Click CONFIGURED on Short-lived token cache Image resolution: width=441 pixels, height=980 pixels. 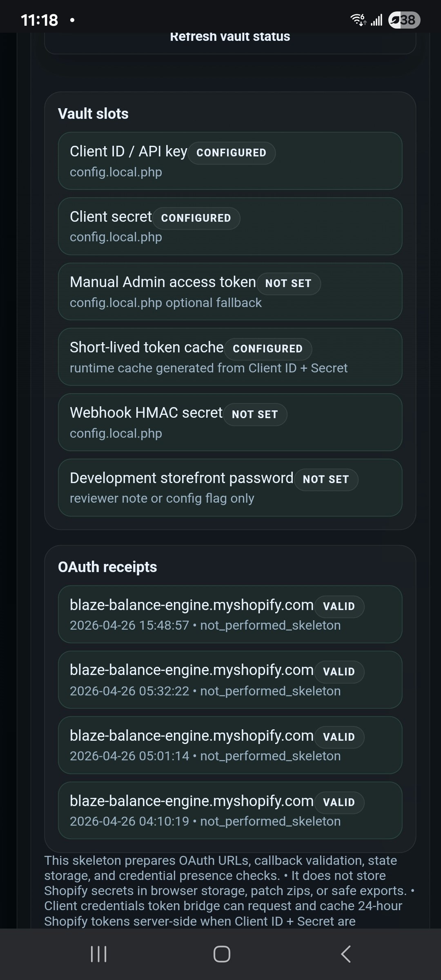coord(268,349)
